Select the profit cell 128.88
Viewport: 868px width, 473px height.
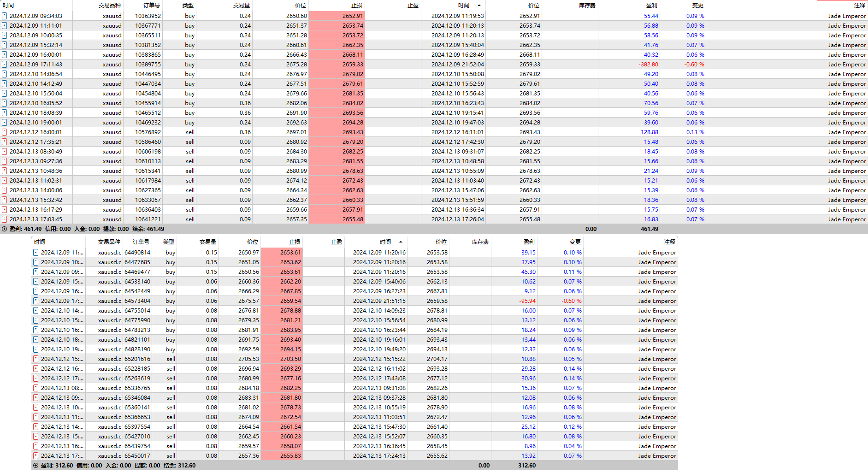(x=650, y=132)
